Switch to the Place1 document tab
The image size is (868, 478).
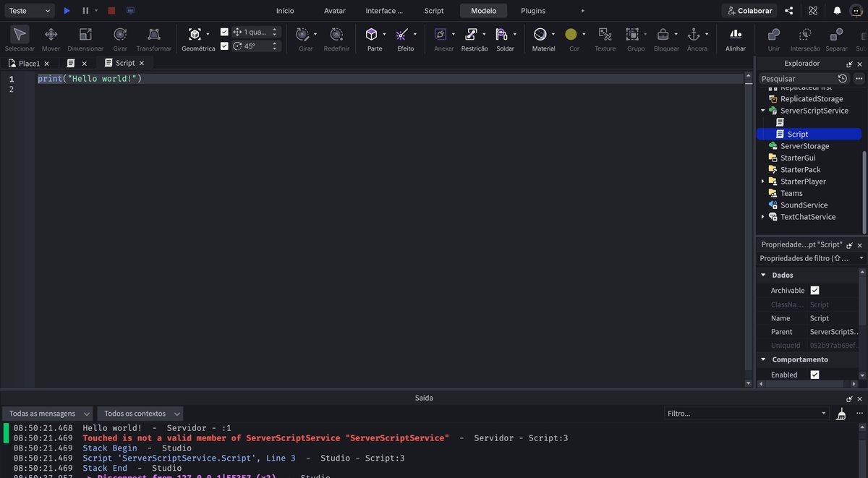[29, 64]
